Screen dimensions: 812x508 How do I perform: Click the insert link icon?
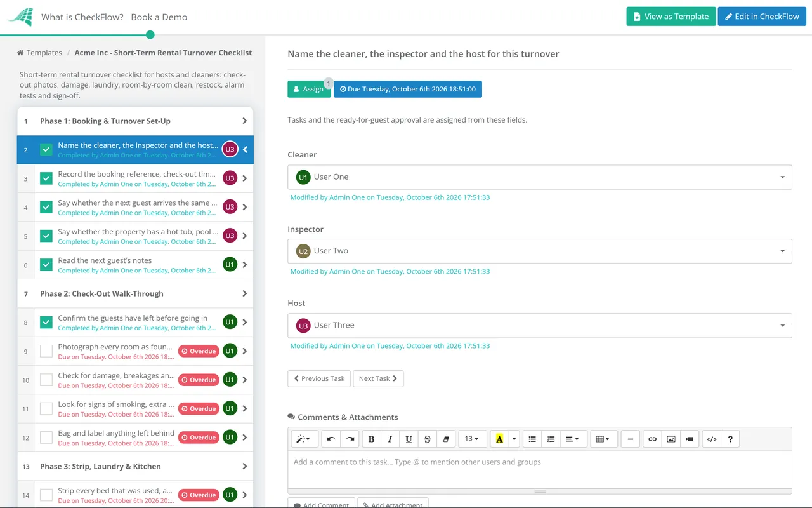coord(652,439)
